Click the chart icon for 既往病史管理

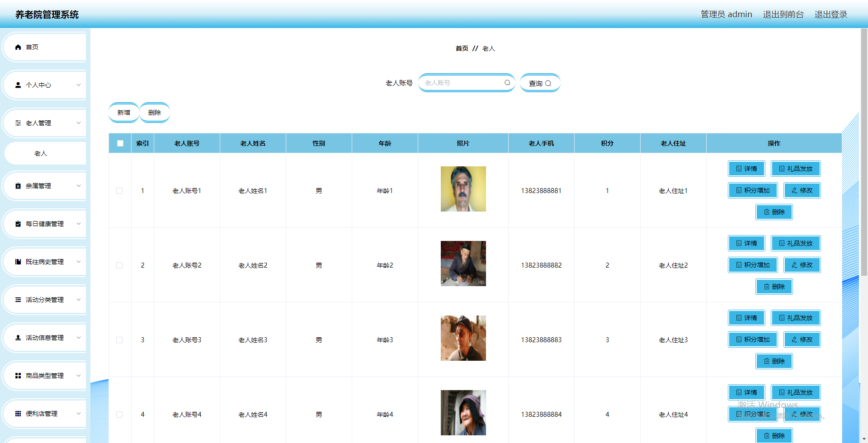click(18, 262)
